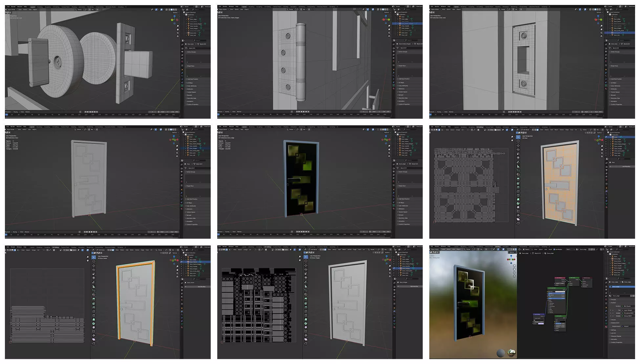The height and width of the screenshot is (364, 640).
Task: Open Material properties tab beside Door_edge shader settings
Action: click(606, 327)
